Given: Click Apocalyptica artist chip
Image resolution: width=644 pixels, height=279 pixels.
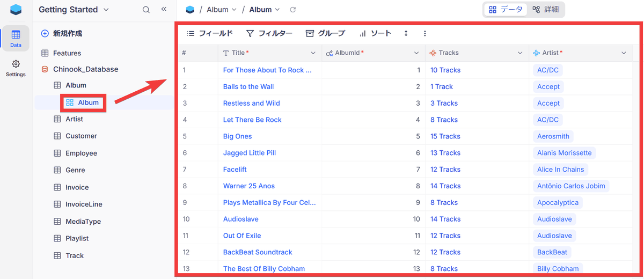Looking at the screenshot, I should 558,203.
